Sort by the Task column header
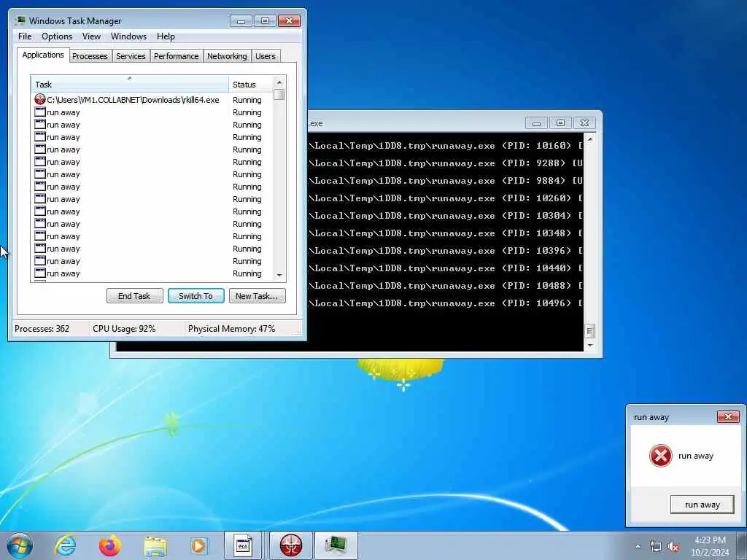Image resolution: width=747 pixels, height=560 pixels. (x=130, y=84)
